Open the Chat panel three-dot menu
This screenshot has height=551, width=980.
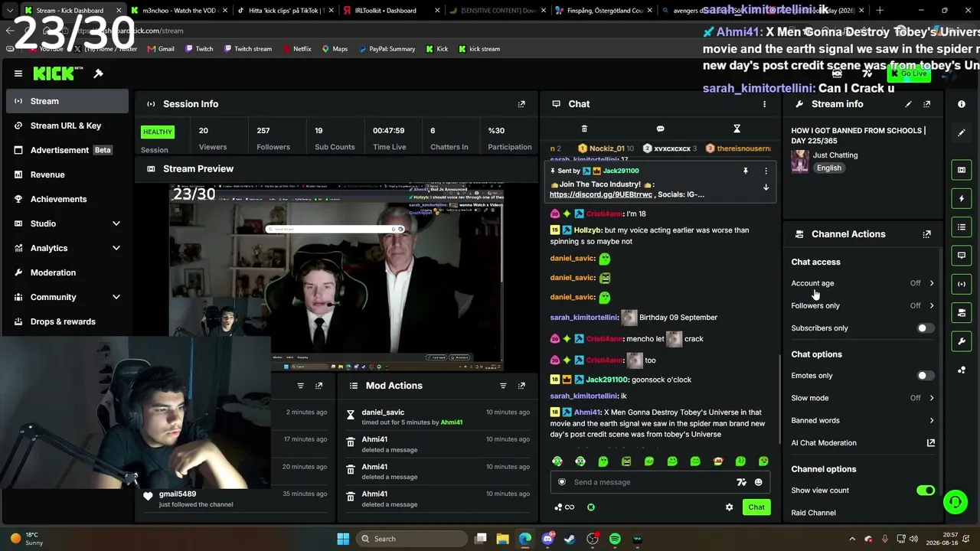tap(764, 104)
